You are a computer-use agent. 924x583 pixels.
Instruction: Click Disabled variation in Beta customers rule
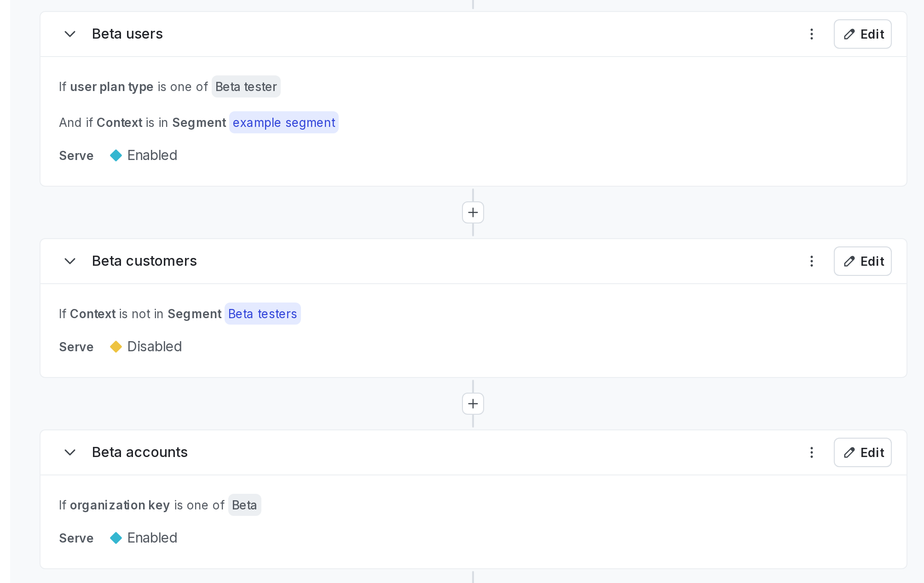tap(155, 347)
